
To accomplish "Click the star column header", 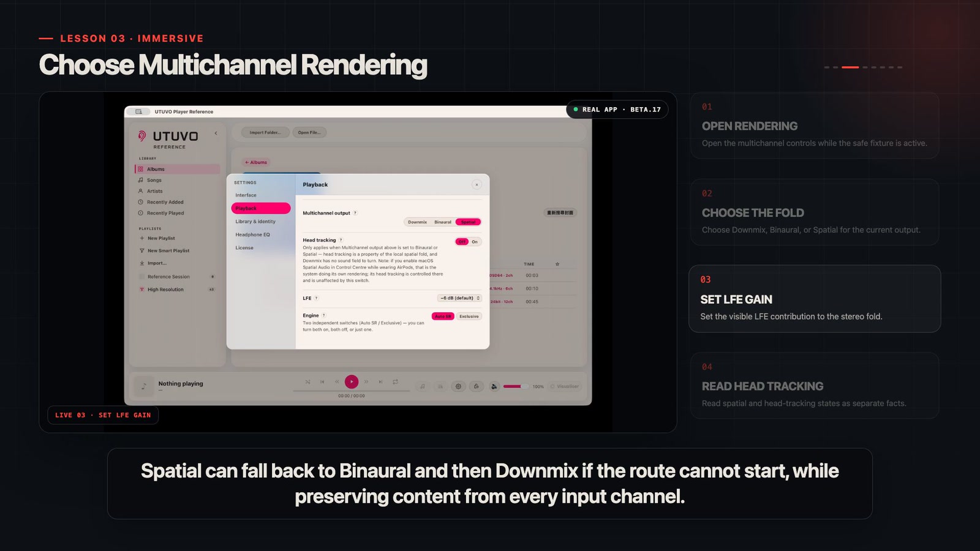I will click(x=557, y=264).
